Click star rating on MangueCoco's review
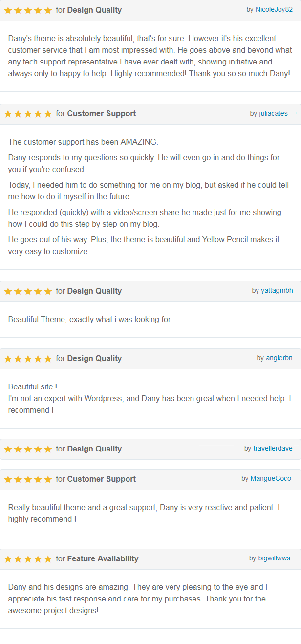The width and height of the screenshot is (301, 644). 28,479
